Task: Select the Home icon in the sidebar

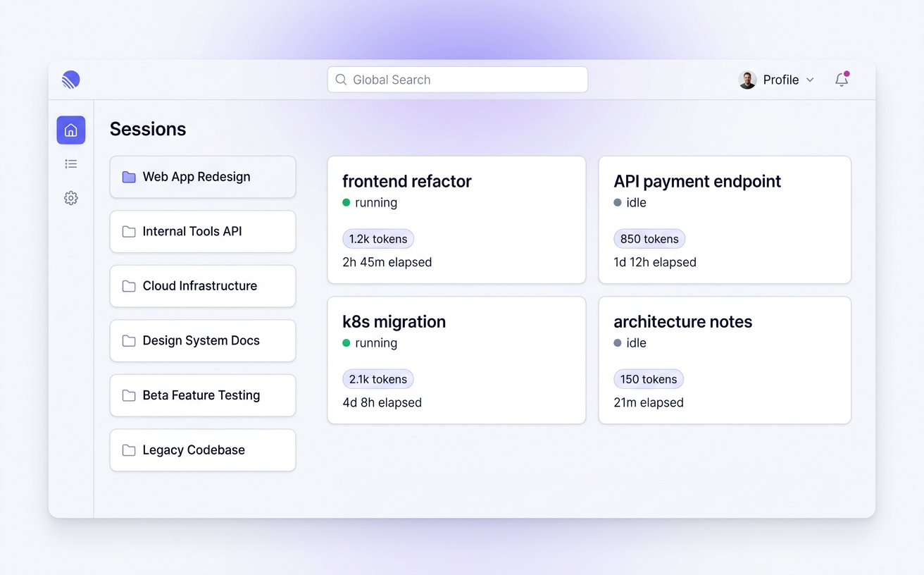Action: pos(70,130)
